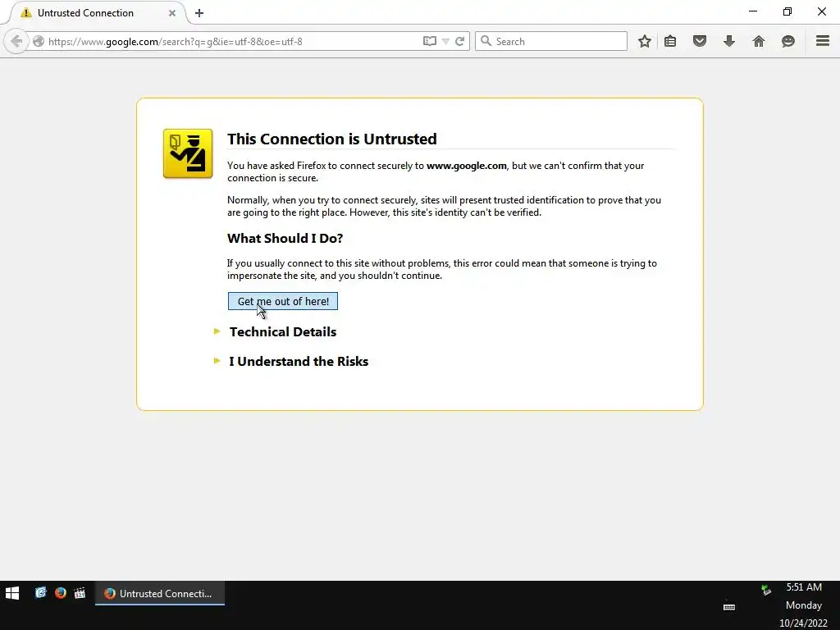Click the globe site identity icon
Screen dimensions: 840x630
(38, 41)
